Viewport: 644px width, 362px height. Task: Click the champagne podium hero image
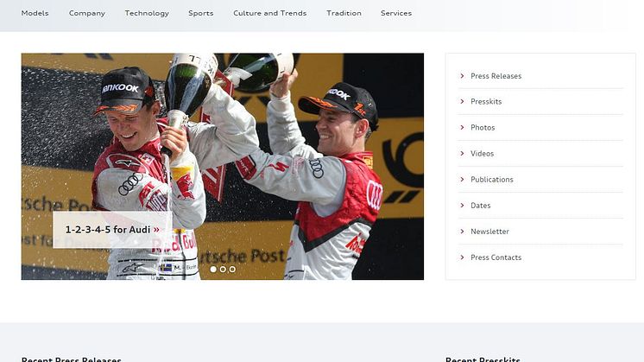[x=223, y=167]
